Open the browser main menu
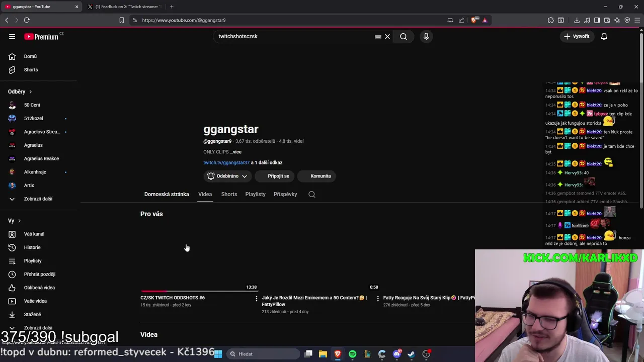 tap(637, 20)
